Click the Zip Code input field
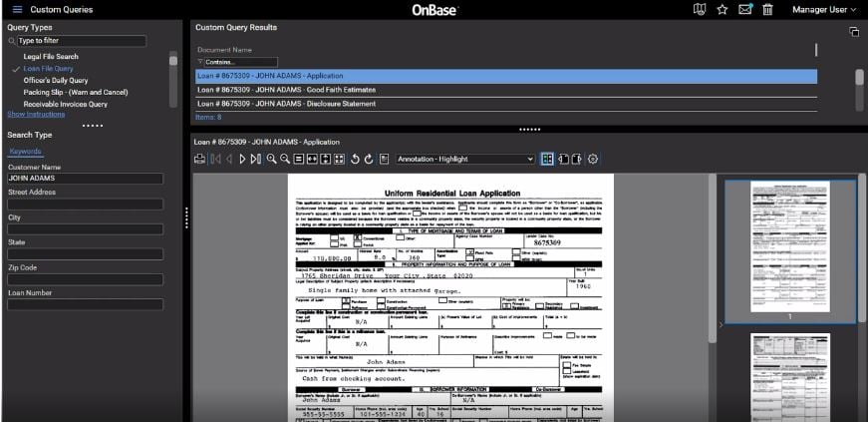The width and height of the screenshot is (868, 422). [x=86, y=279]
